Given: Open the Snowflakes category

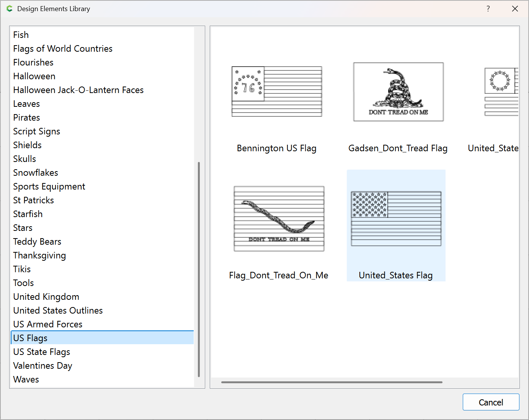Looking at the screenshot, I should 36,173.
